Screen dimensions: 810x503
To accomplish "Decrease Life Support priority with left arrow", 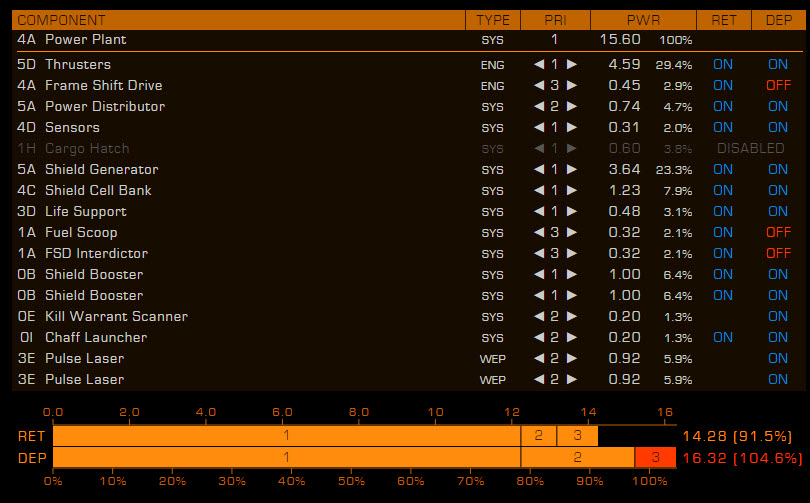I will point(539,212).
